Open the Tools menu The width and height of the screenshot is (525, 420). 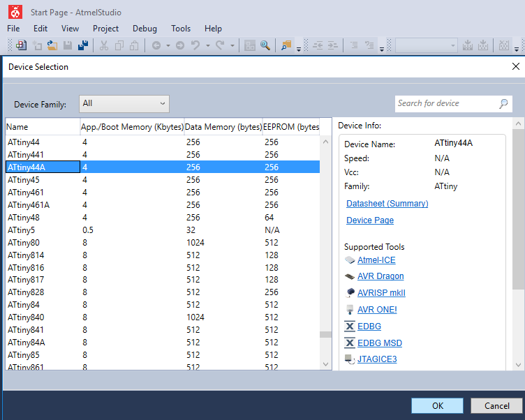pyautogui.click(x=181, y=29)
